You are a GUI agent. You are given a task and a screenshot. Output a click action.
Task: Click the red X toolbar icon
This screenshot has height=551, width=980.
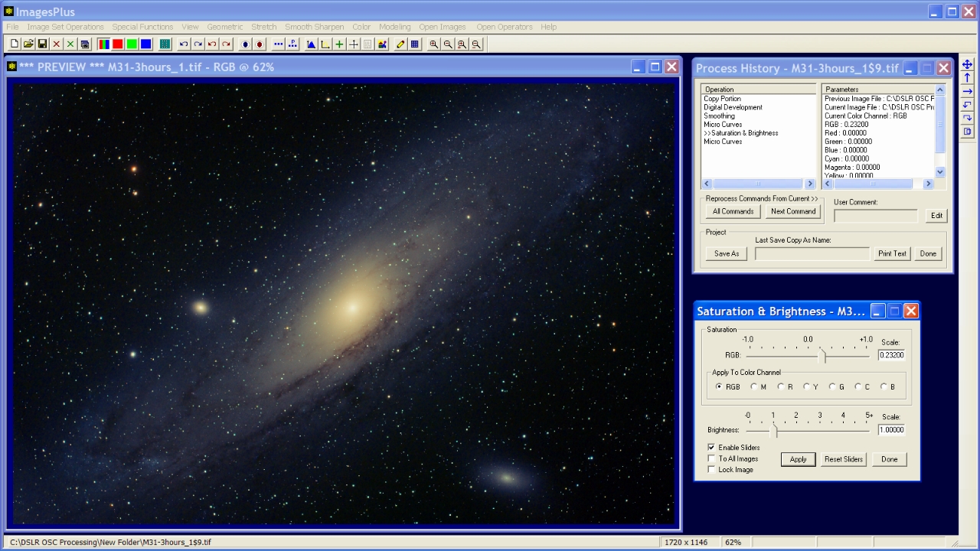[x=57, y=44]
